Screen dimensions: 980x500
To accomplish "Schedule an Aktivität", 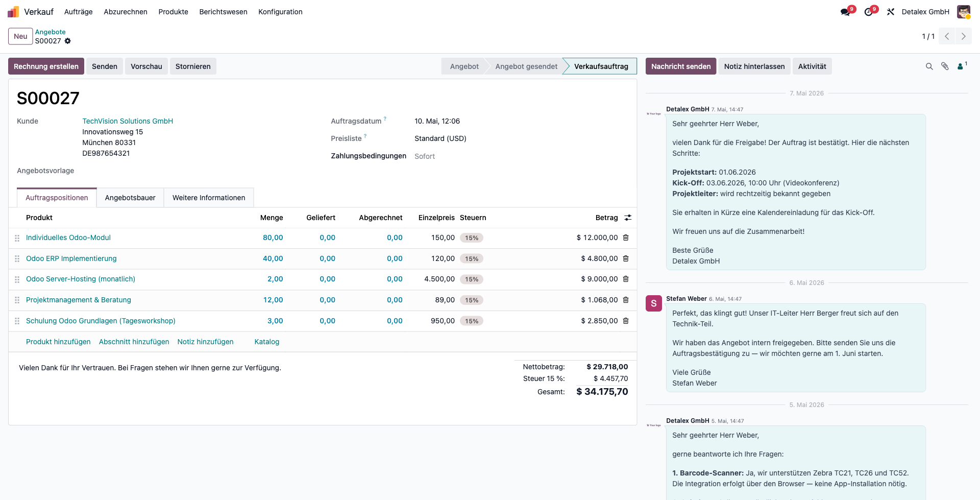I will tap(812, 66).
